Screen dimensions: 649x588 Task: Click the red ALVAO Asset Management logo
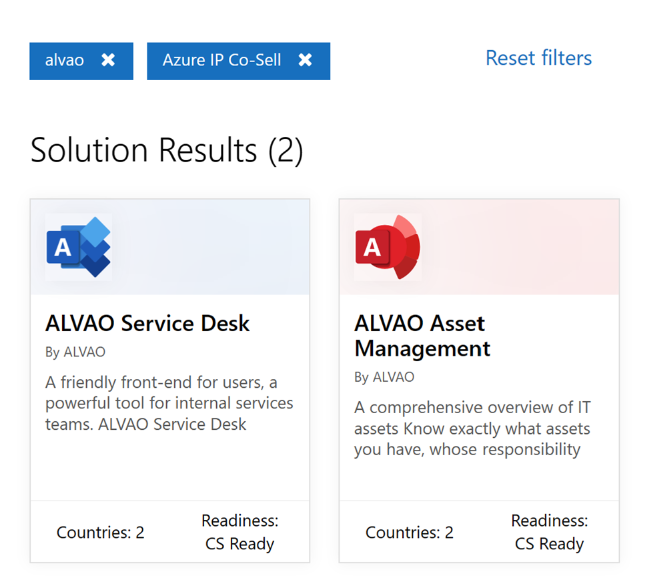click(x=387, y=247)
